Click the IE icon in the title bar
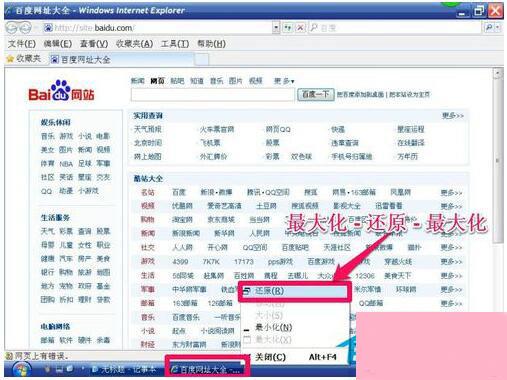 (8, 10)
